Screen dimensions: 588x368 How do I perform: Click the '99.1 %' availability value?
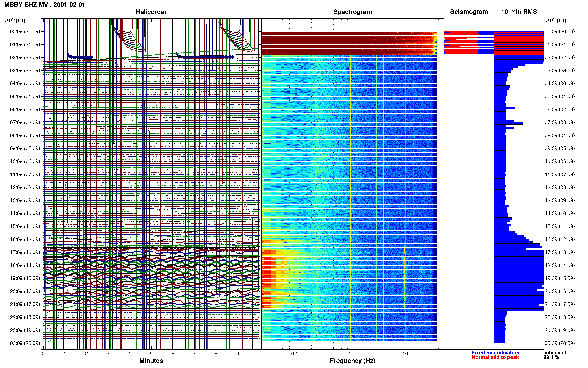(552, 357)
